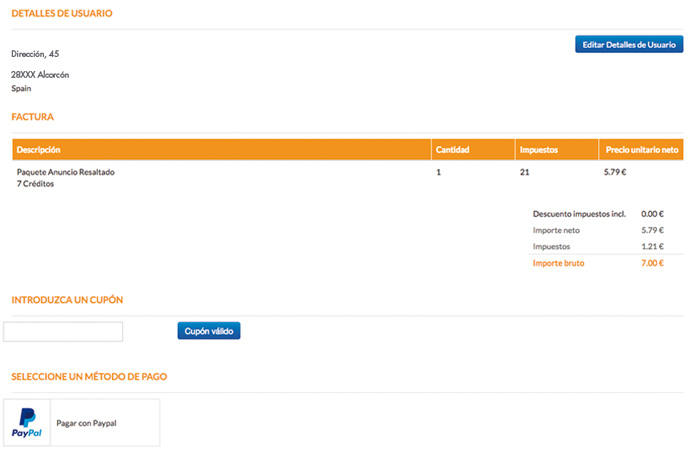Click the 'Cupón válido' button
This screenshot has height=449, width=700.
pos(208,331)
